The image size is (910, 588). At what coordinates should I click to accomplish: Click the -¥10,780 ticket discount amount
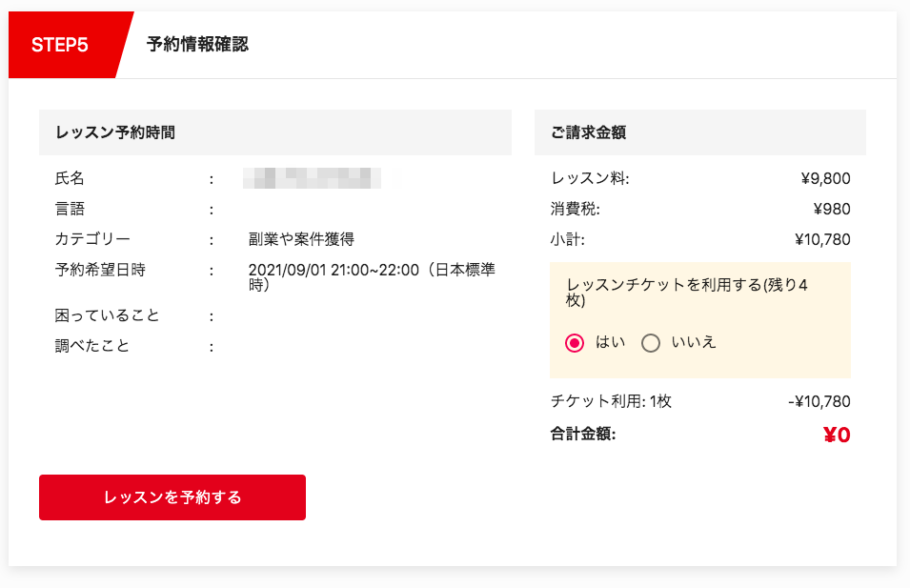(x=819, y=401)
